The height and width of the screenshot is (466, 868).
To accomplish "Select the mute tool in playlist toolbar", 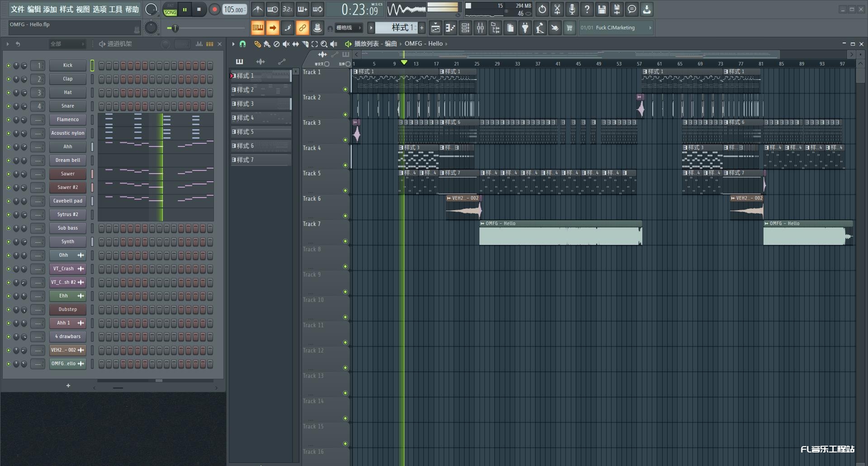I will pos(286,44).
